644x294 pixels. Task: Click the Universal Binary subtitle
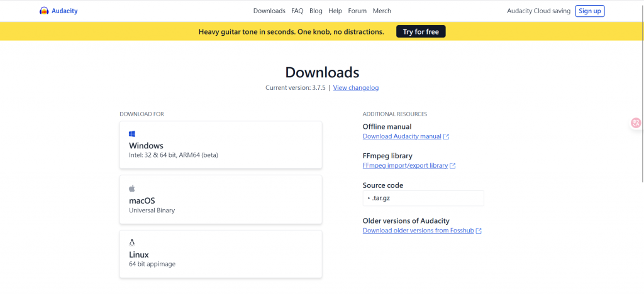click(152, 210)
